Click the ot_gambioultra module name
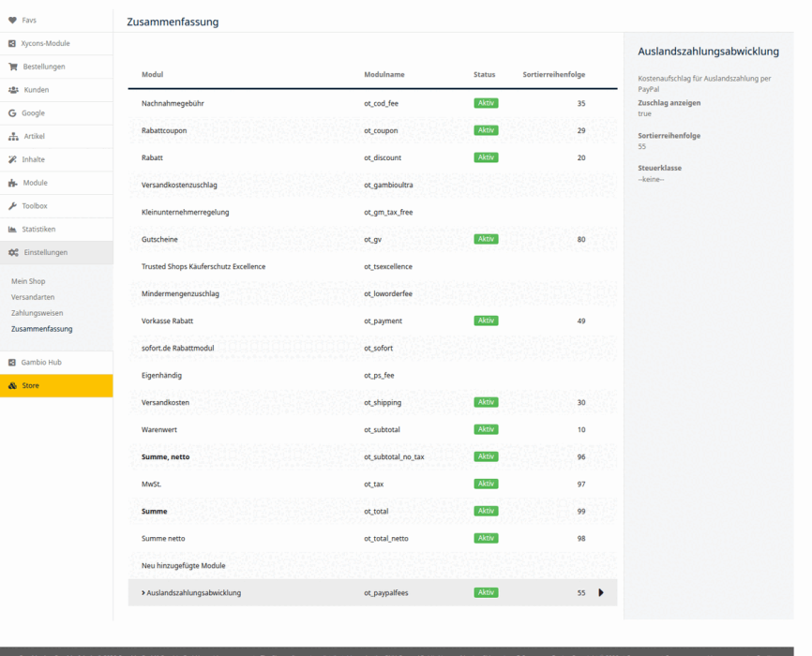The height and width of the screenshot is (656, 812). click(388, 185)
